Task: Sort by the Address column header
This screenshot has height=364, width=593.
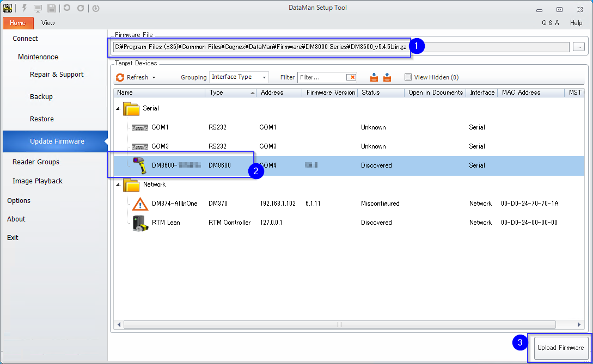Action: point(279,92)
